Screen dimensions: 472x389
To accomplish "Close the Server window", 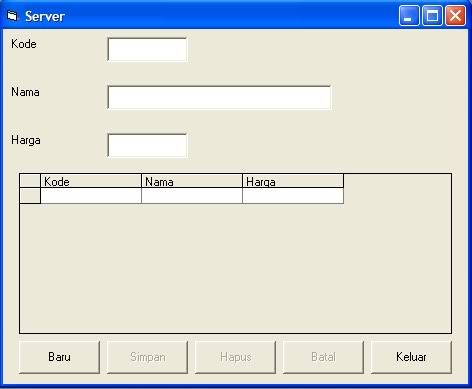I will (x=455, y=16).
